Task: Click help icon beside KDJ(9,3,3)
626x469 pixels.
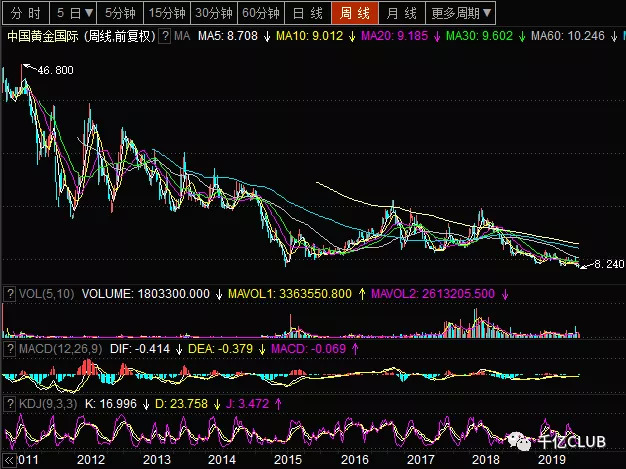Action: click(x=10, y=404)
